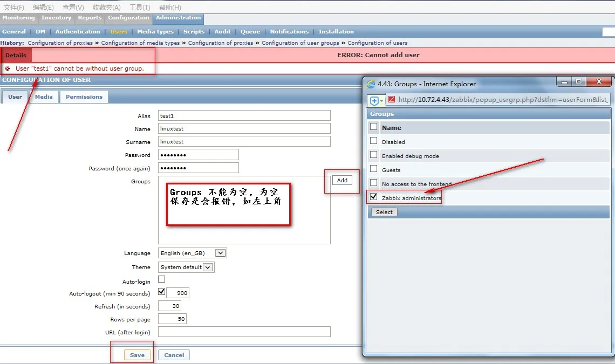
Task: Open history link Configuration of user groups
Action: point(300,43)
